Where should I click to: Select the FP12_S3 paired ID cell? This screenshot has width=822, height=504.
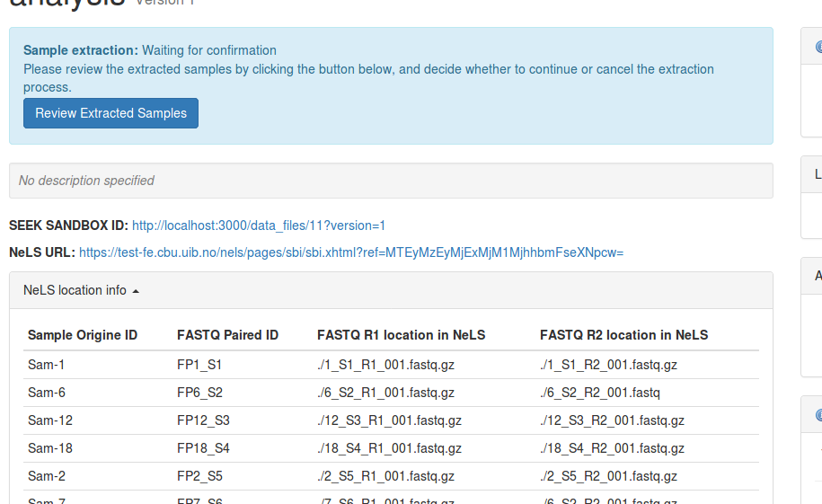coord(203,420)
